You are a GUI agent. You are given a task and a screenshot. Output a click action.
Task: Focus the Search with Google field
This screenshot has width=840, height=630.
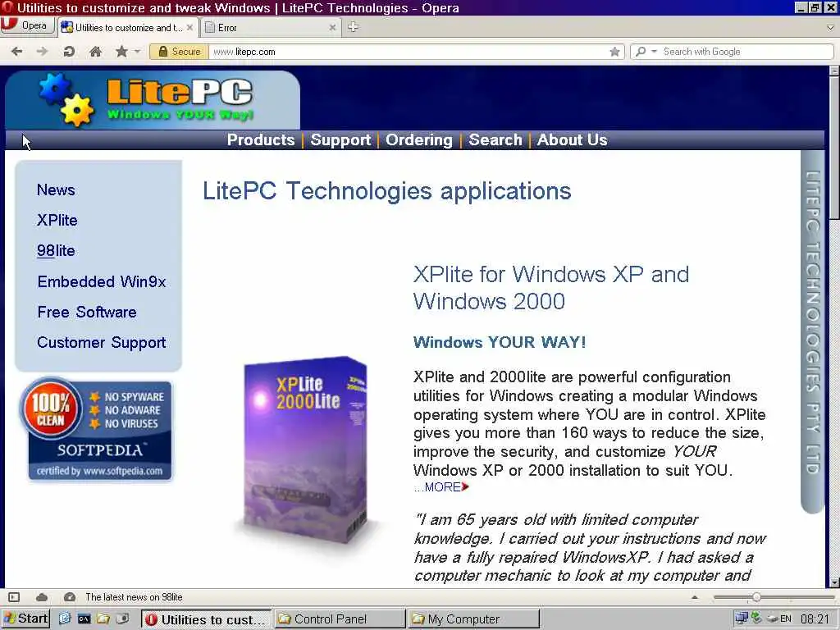(x=746, y=52)
